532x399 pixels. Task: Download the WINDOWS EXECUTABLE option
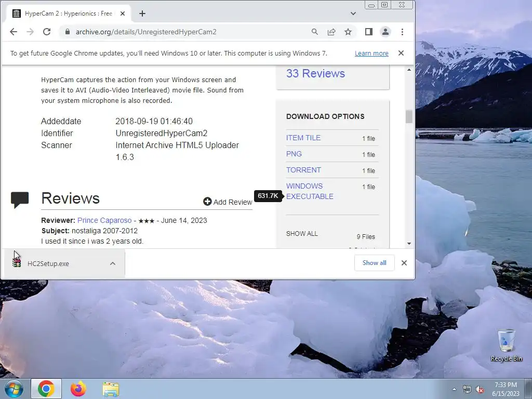(x=310, y=191)
